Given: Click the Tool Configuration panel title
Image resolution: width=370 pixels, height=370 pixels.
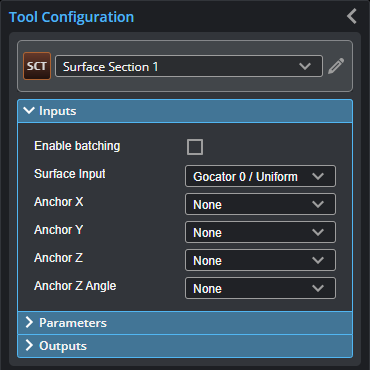Looking at the screenshot, I should tap(71, 17).
